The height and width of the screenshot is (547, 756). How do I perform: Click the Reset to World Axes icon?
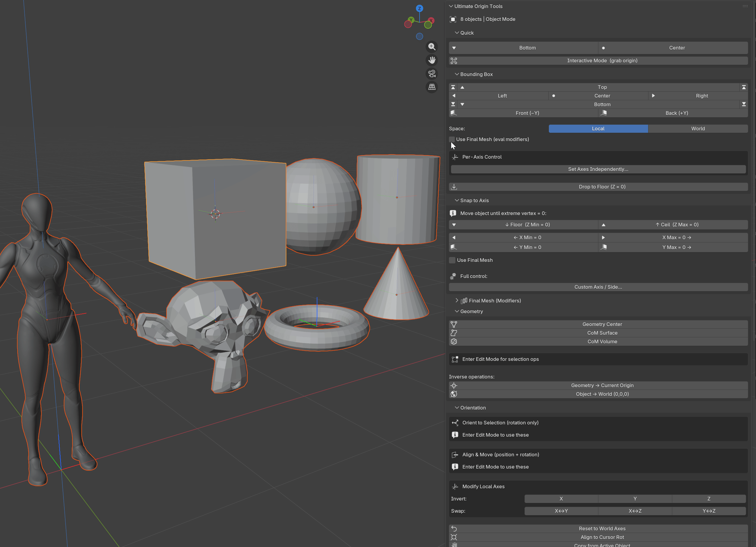(x=454, y=529)
